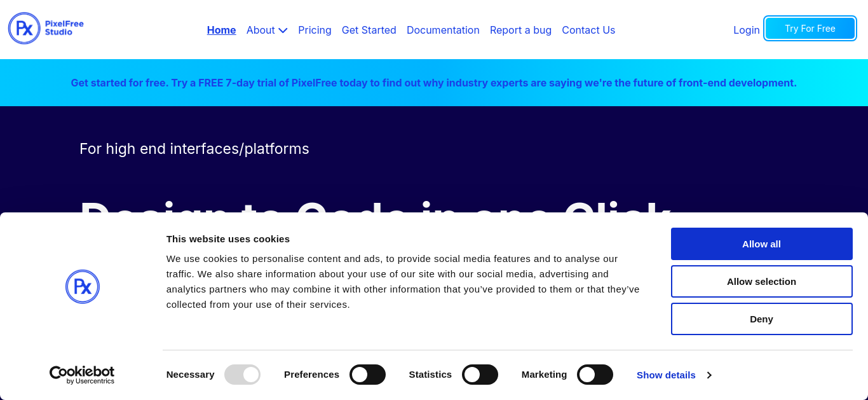Screen dimensions: 868x400
Task: Open the Report a bug link
Action: coord(520,30)
